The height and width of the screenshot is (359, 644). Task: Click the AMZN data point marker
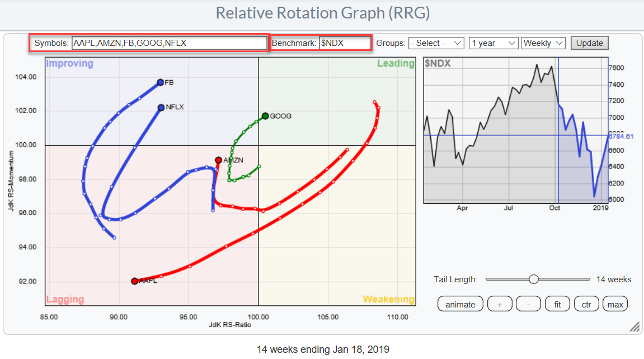(219, 160)
